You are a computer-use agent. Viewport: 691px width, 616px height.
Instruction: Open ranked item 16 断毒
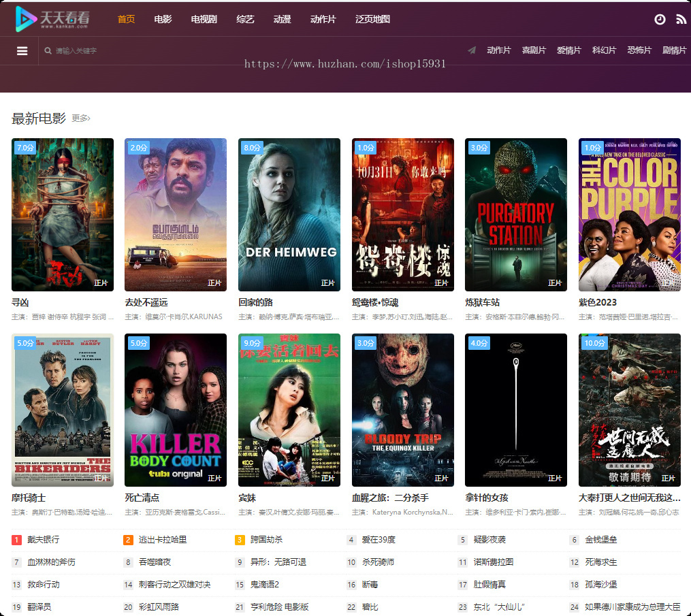click(370, 585)
